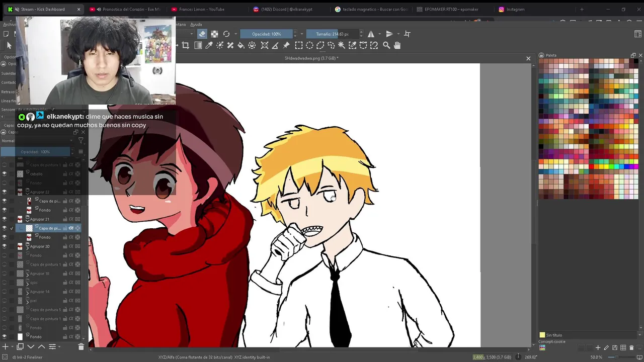The image size is (644, 362).
Task: Select the Bezier Curve Selection tool
Action: tap(363, 45)
